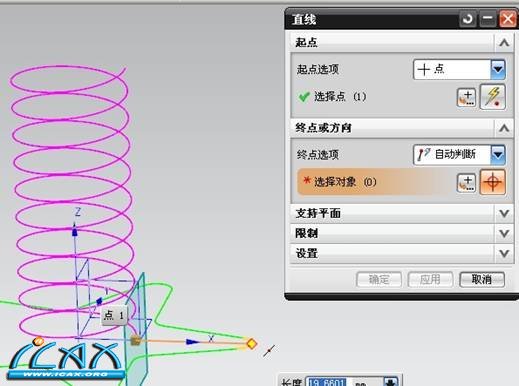519x386 pixels.
Task: Close the 直线 dialog
Action: click(x=508, y=19)
